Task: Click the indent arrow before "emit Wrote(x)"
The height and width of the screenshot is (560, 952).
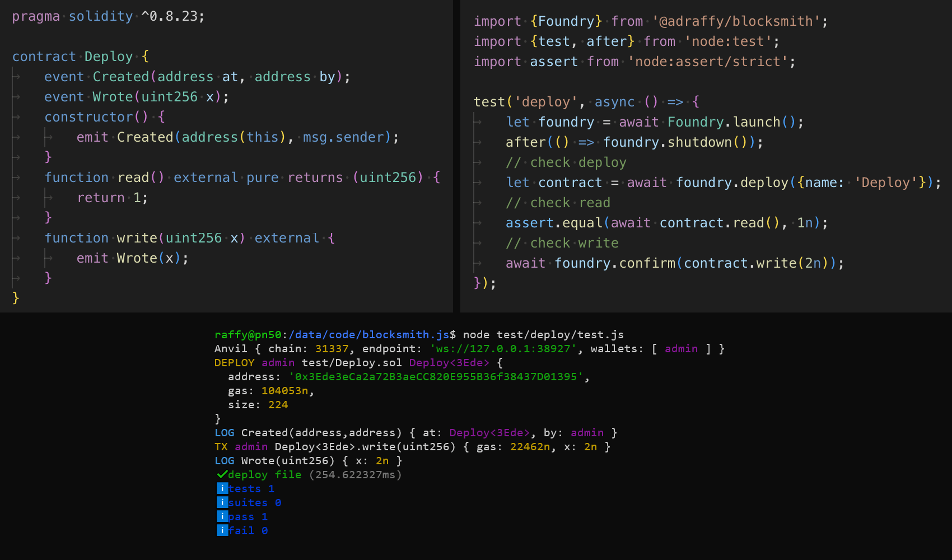Action: coord(49,258)
